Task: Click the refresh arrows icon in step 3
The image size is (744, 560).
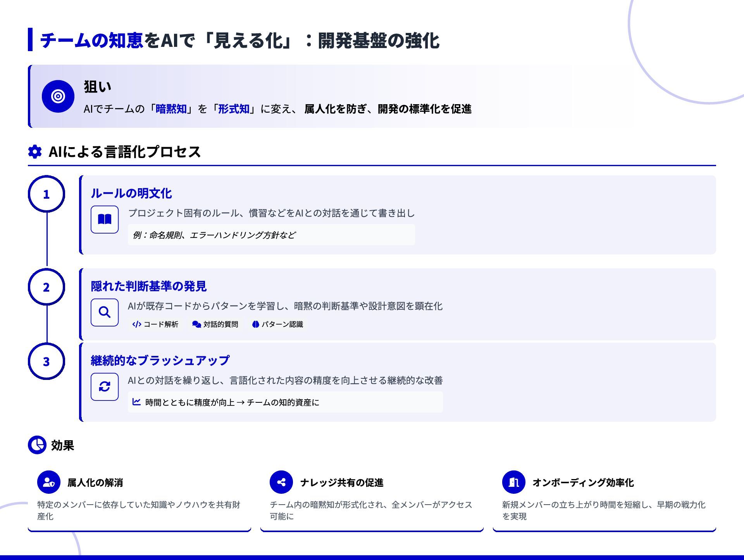Action: point(105,387)
